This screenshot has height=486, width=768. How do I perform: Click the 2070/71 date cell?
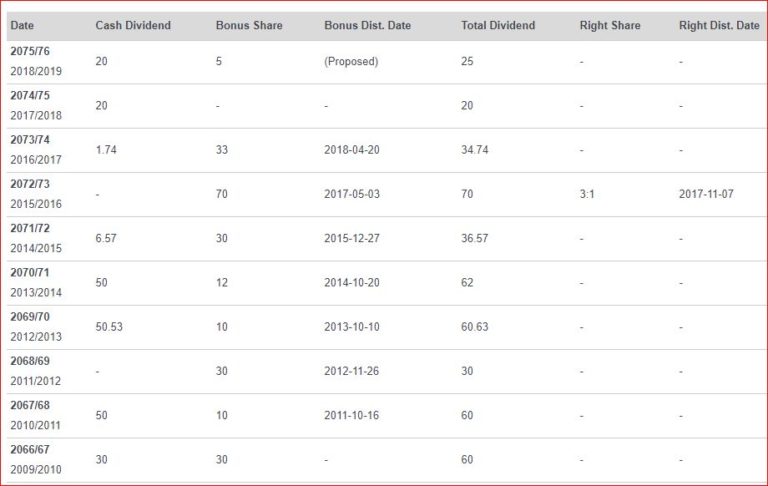click(36, 283)
